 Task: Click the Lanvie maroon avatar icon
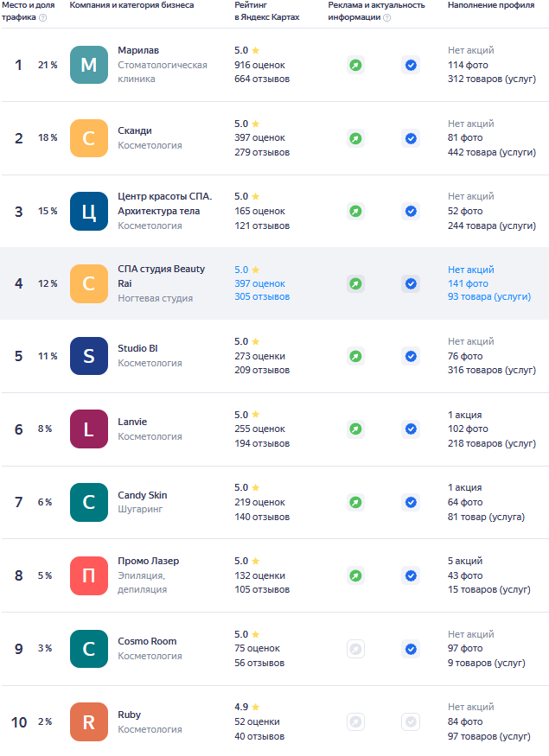coord(89,429)
